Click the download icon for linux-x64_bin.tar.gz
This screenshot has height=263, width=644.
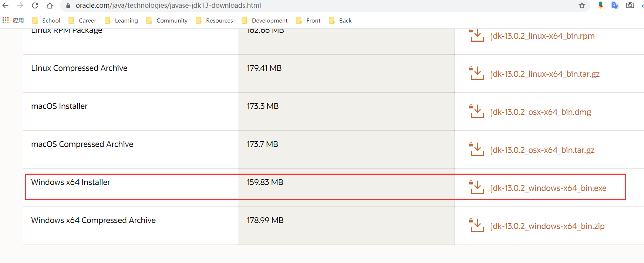[x=477, y=73]
